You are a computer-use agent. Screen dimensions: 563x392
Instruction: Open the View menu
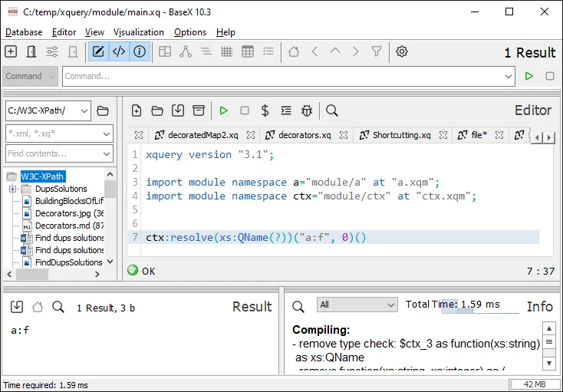94,32
